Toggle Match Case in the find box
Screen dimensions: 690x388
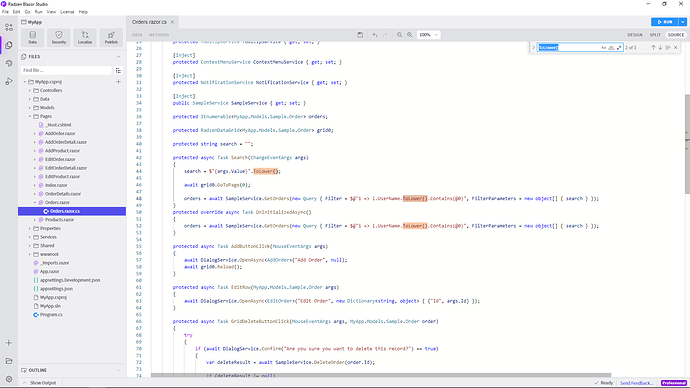click(603, 48)
